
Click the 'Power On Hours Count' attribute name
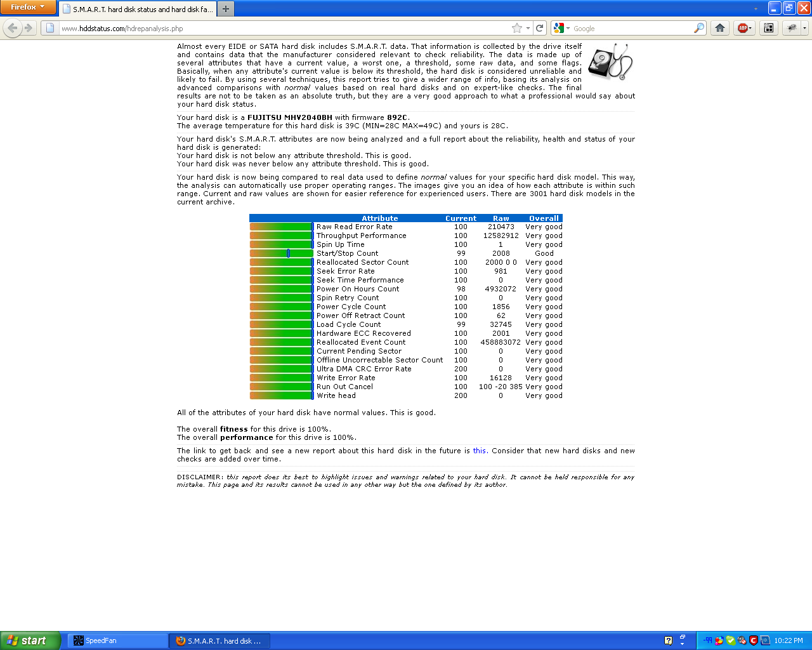(358, 289)
